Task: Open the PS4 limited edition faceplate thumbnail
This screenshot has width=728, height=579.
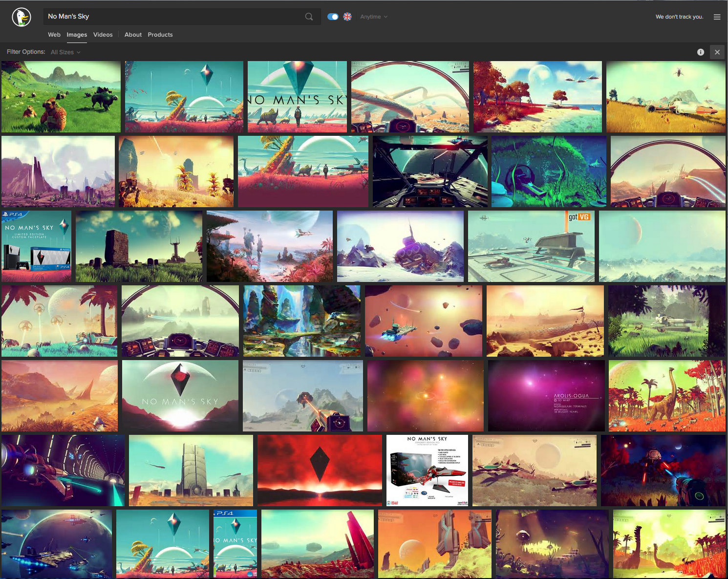Action: [36, 246]
